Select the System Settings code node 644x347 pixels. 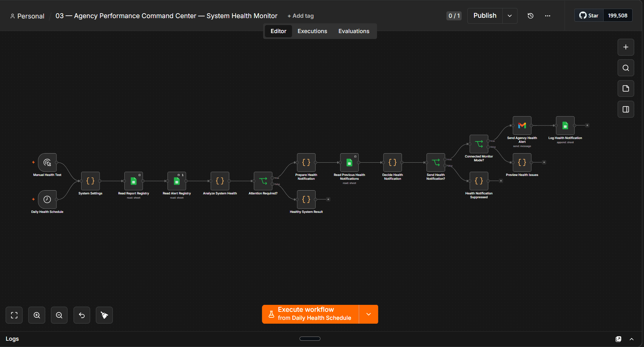91,181
